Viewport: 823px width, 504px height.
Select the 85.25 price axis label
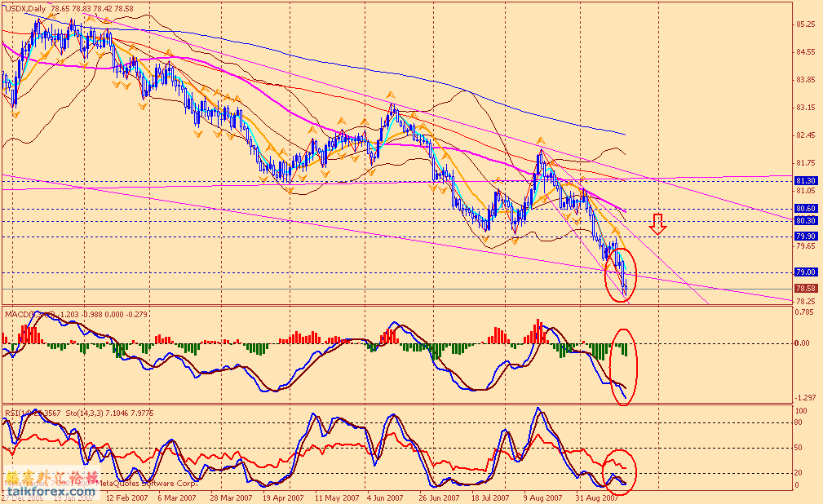click(806, 24)
